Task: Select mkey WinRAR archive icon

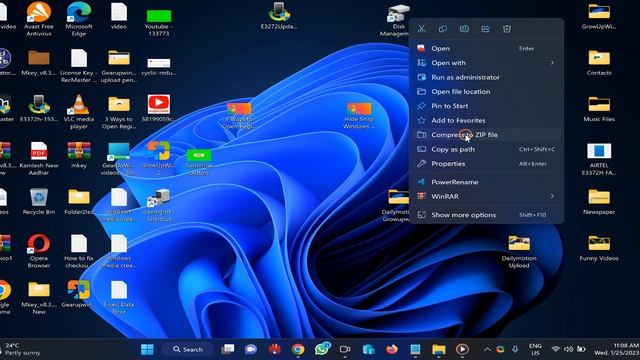Action: click(x=79, y=155)
